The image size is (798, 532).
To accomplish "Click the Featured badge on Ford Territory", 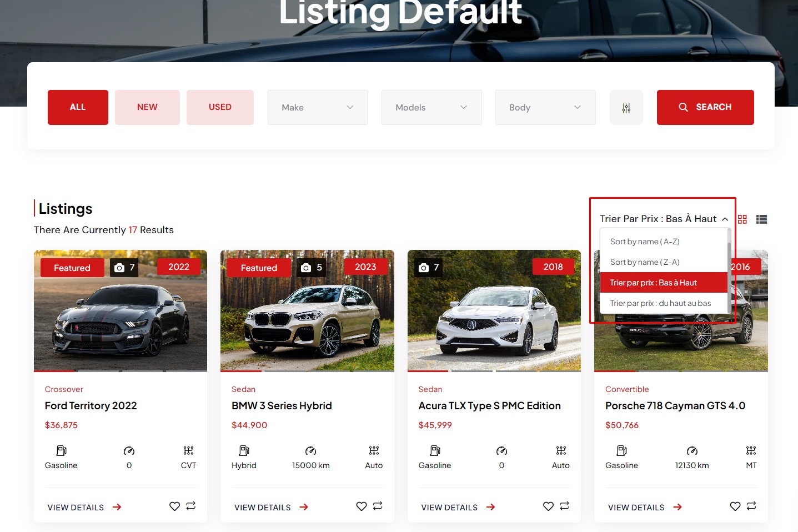I will (x=72, y=268).
